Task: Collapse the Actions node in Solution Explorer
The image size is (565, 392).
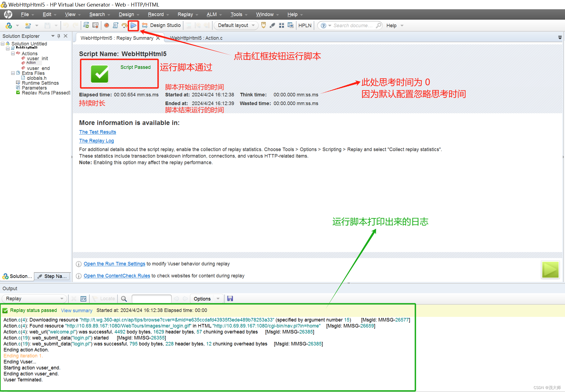Action: point(13,53)
